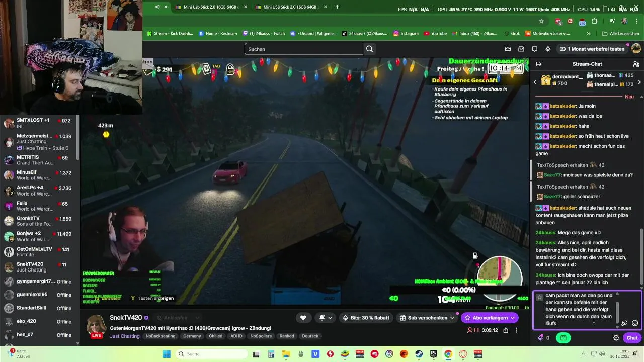Show more bookmarks chevron

click(x=589, y=34)
